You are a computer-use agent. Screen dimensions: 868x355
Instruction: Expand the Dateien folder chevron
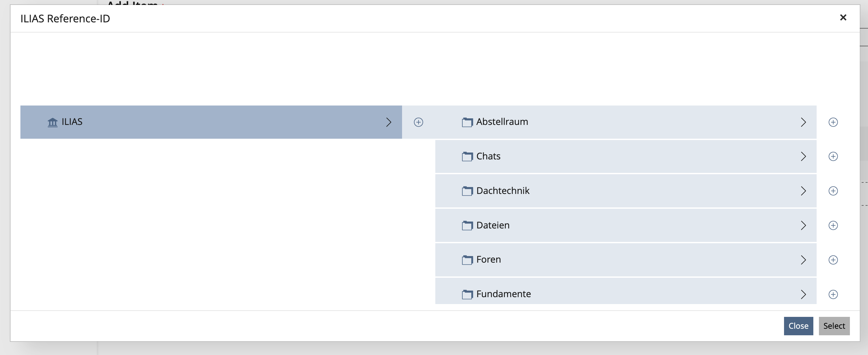803,225
